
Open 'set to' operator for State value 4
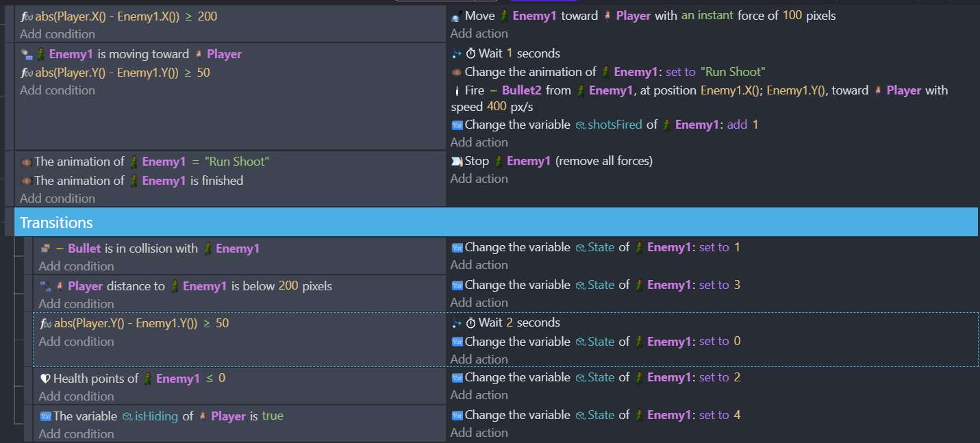click(x=714, y=415)
